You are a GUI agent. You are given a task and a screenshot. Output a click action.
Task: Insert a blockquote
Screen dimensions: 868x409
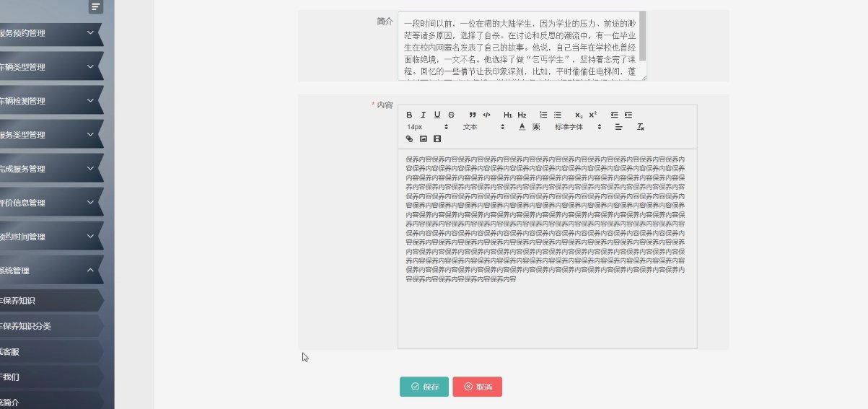pyautogui.click(x=473, y=115)
